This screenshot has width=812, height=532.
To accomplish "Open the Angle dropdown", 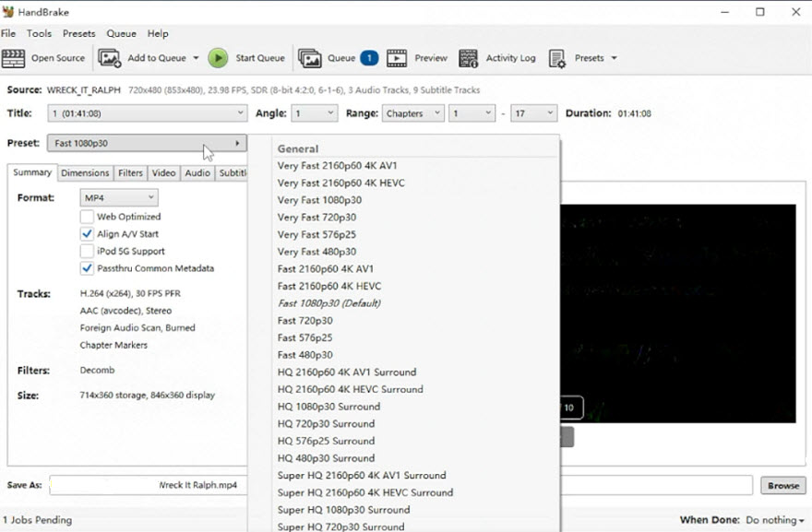I will pos(315,113).
